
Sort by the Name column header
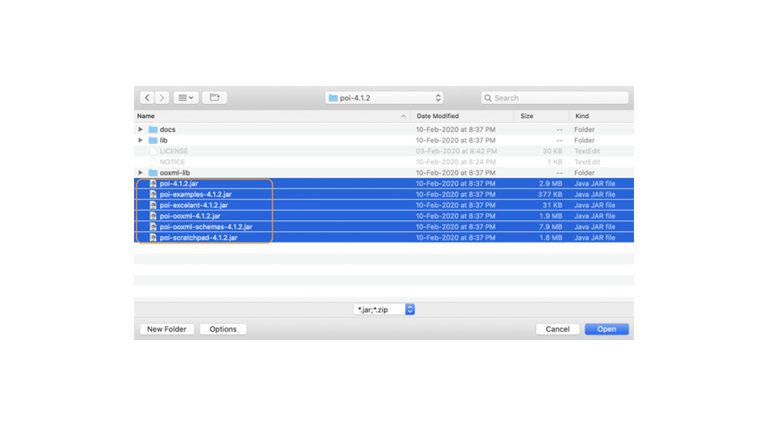[270, 117]
